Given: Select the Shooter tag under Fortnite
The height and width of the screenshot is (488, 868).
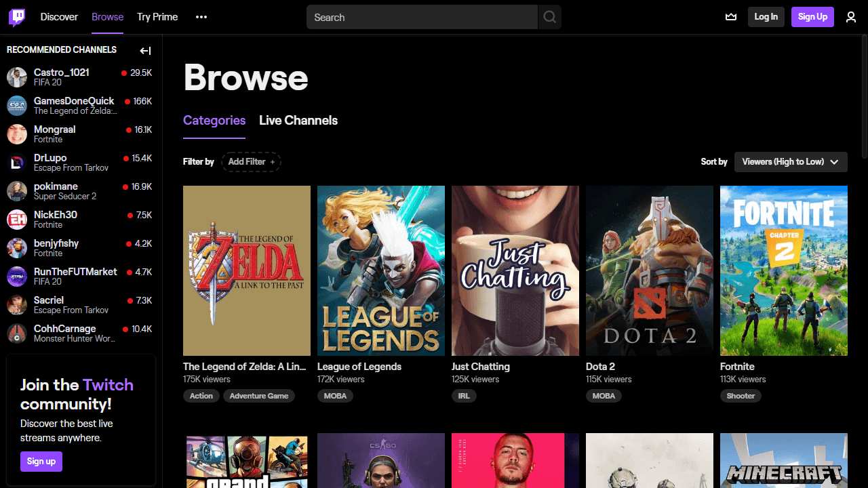Looking at the screenshot, I should tap(741, 396).
